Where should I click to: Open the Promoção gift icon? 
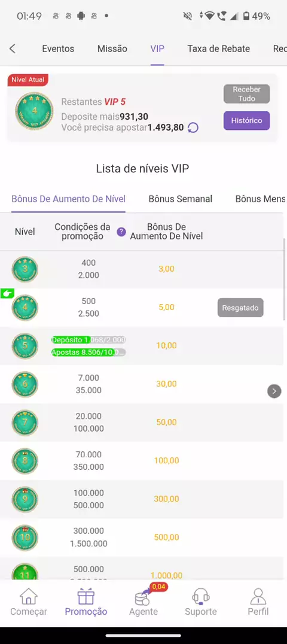[86, 596]
